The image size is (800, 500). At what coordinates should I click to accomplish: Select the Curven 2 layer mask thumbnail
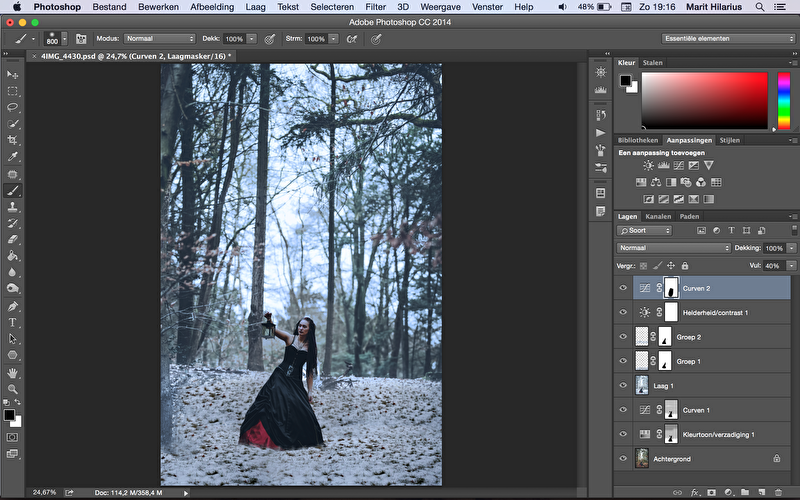[671, 288]
